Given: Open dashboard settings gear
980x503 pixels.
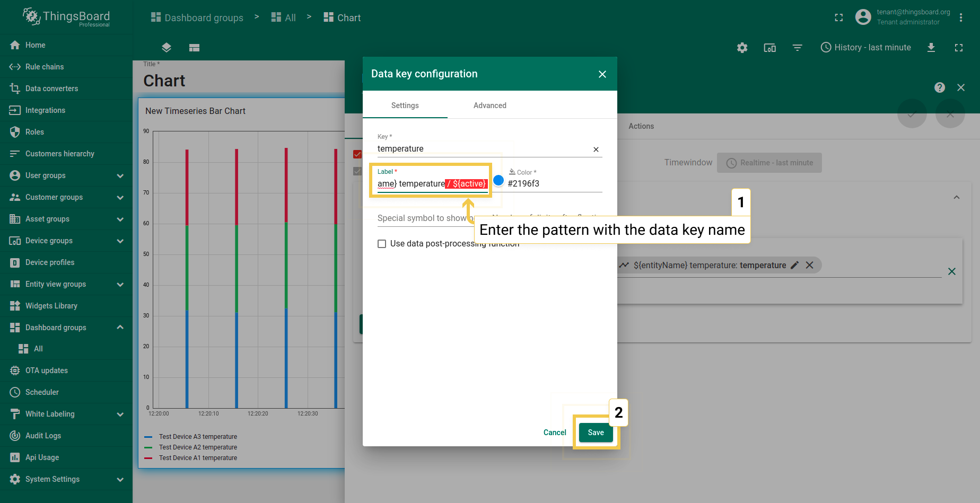Looking at the screenshot, I should (x=742, y=48).
